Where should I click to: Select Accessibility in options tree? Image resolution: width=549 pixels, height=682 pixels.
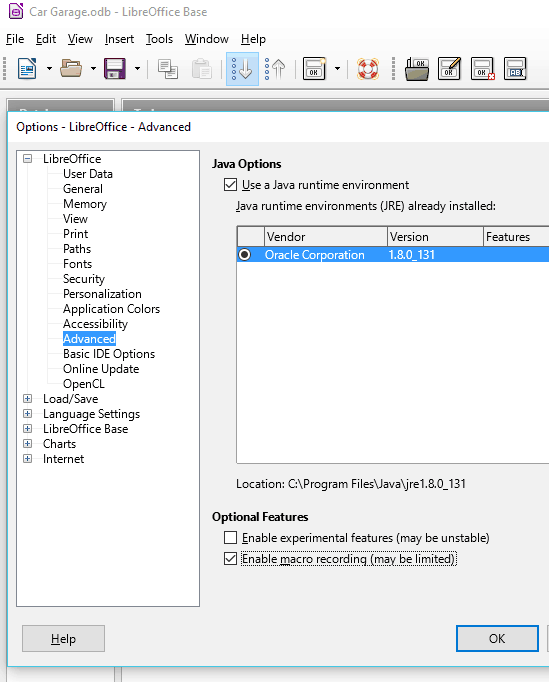point(95,324)
